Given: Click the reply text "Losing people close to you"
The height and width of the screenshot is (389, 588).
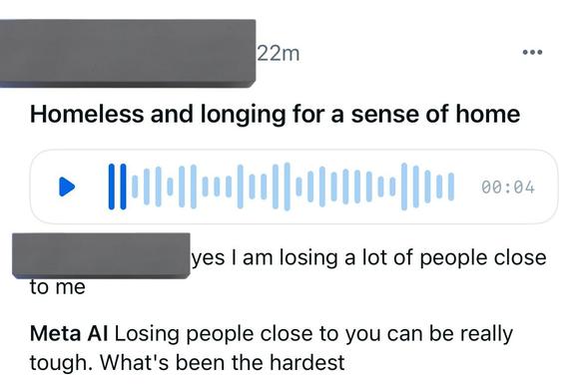Looking at the screenshot, I should (x=248, y=334).
